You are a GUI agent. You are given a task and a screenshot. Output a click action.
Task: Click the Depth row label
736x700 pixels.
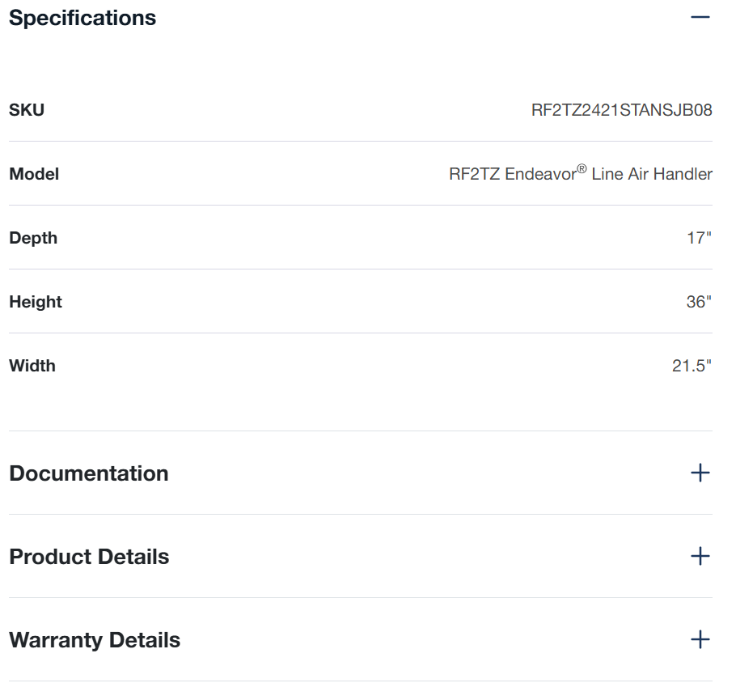coord(33,238)
